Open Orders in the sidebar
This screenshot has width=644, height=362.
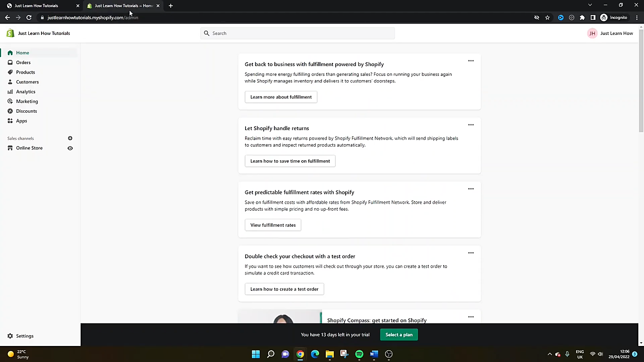(x=23, y=63)
